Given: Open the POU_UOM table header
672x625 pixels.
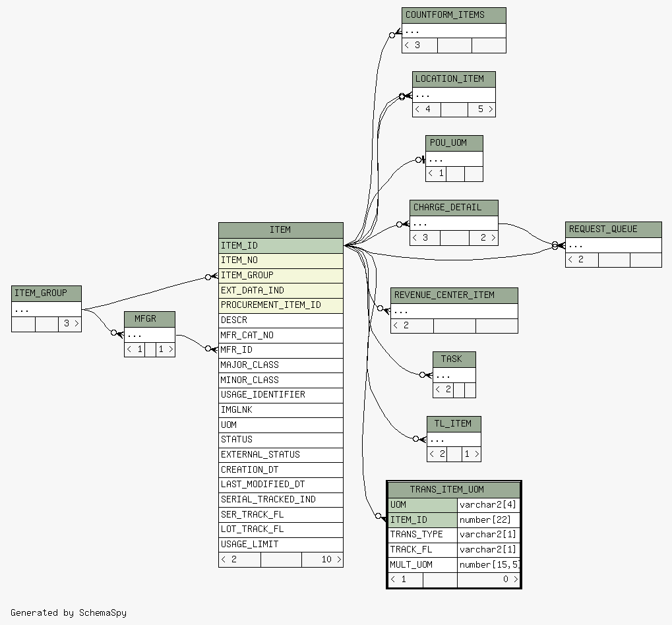Looking at the screenshot, I should (454, 144).
